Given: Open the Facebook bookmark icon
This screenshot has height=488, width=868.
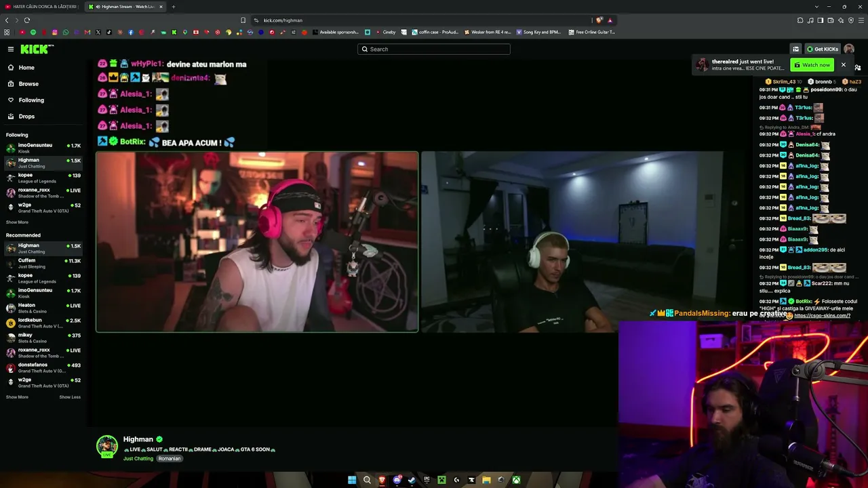Looking at the screenshot, I should point(130,32).
